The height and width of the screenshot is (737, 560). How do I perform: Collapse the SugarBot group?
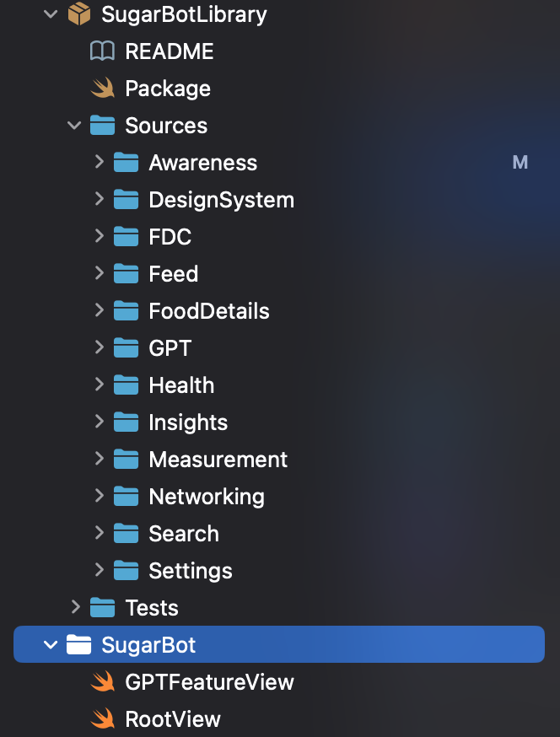(x=51, y=645)
